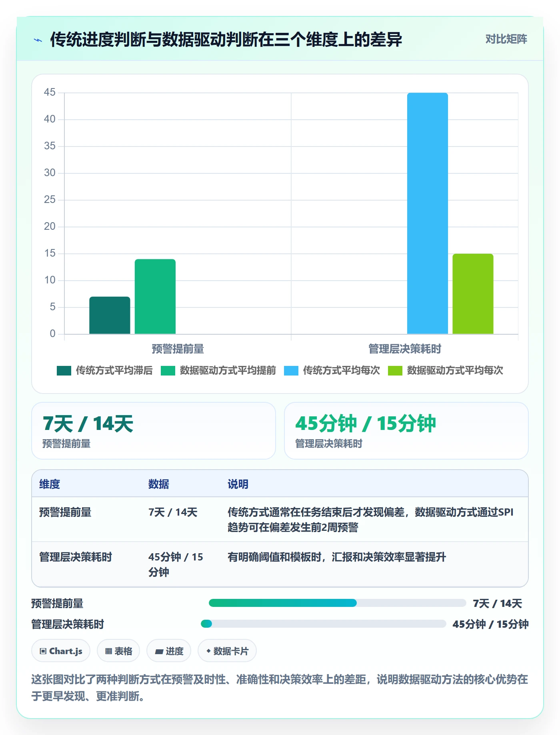
Task: Toggle legend item 传统方式平均滞后
Action: click(x=105, y=371)
